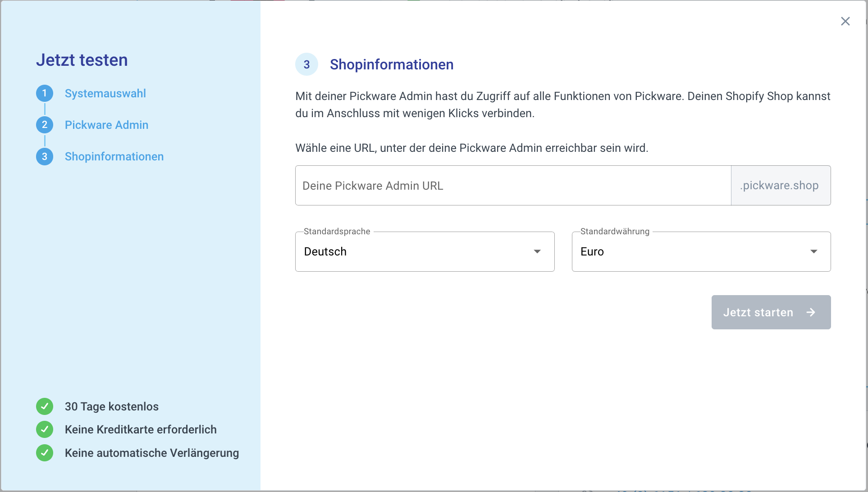Select the Systemauswahl step label

point(105,93)
